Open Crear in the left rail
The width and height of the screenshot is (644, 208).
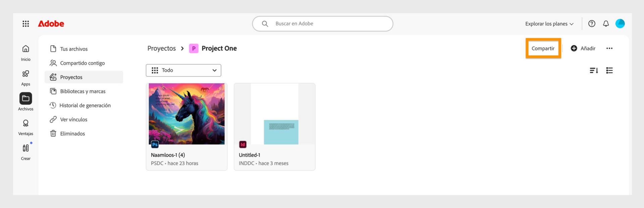25,152
